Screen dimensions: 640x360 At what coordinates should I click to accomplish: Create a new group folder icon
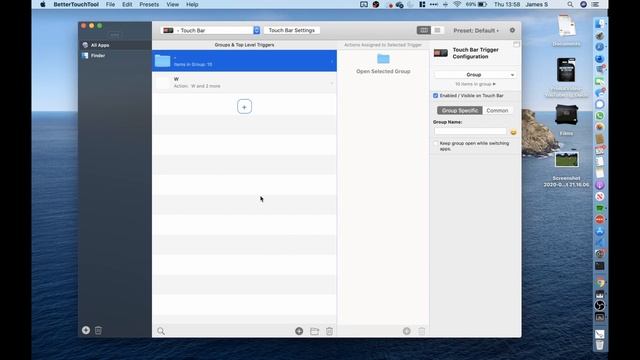[x=314, y=331]
